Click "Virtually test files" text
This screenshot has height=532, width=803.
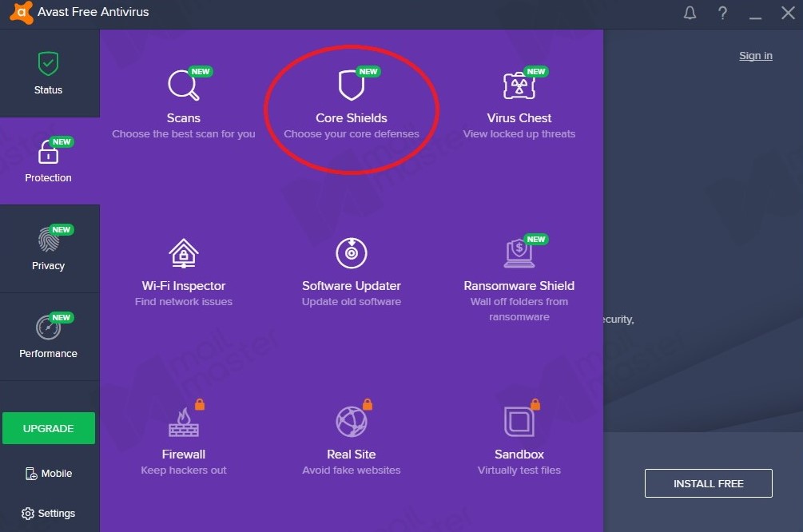click(519, 470)
